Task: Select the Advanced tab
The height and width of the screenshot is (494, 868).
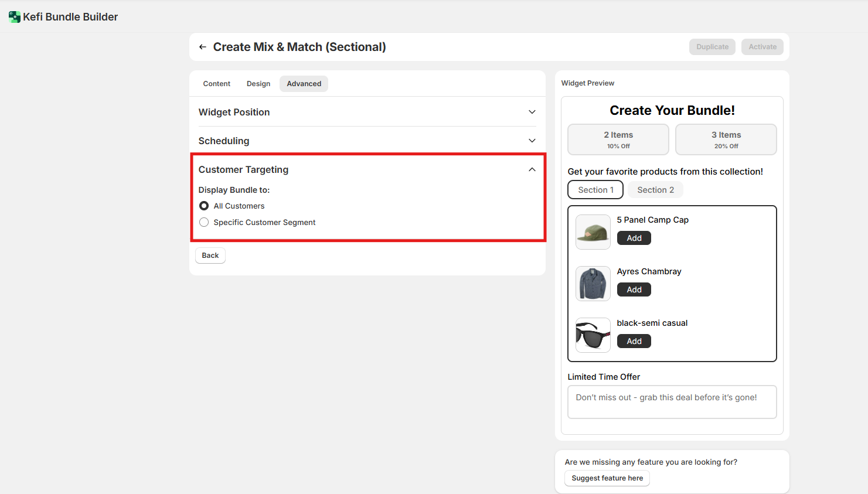Action: click(304, 84)
